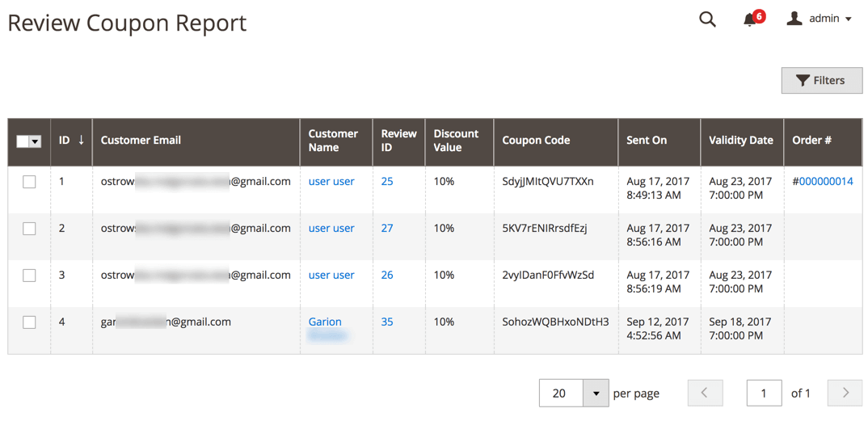Open review ID 35 link
The width and height of the screenshot is (868, 421).
(387, 322)
